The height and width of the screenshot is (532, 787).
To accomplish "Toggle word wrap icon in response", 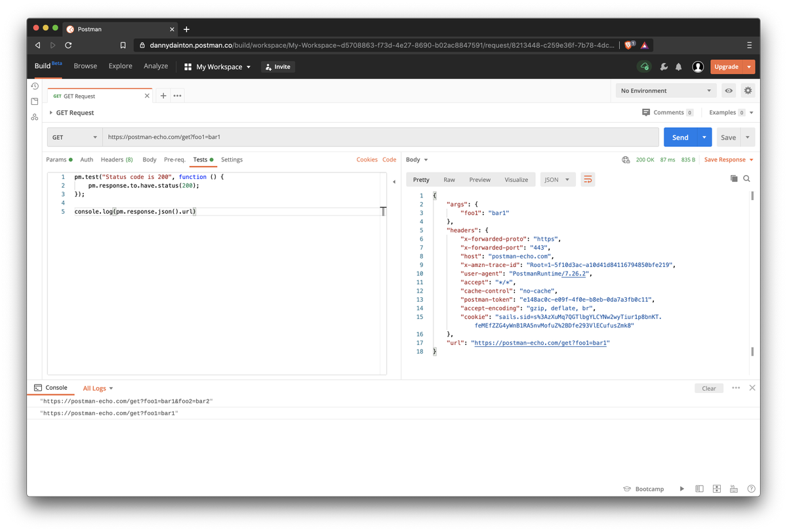I will [588, 180].
